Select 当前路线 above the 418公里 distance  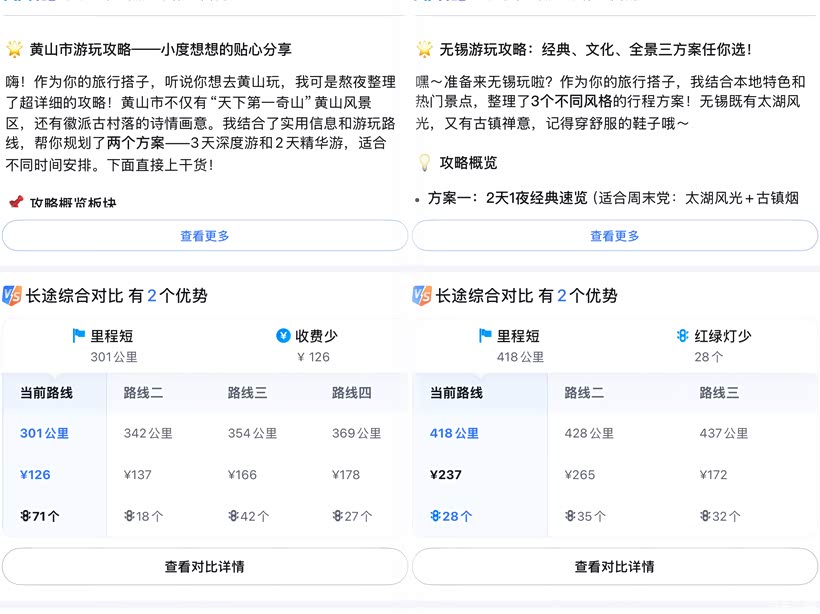(456, 393)
